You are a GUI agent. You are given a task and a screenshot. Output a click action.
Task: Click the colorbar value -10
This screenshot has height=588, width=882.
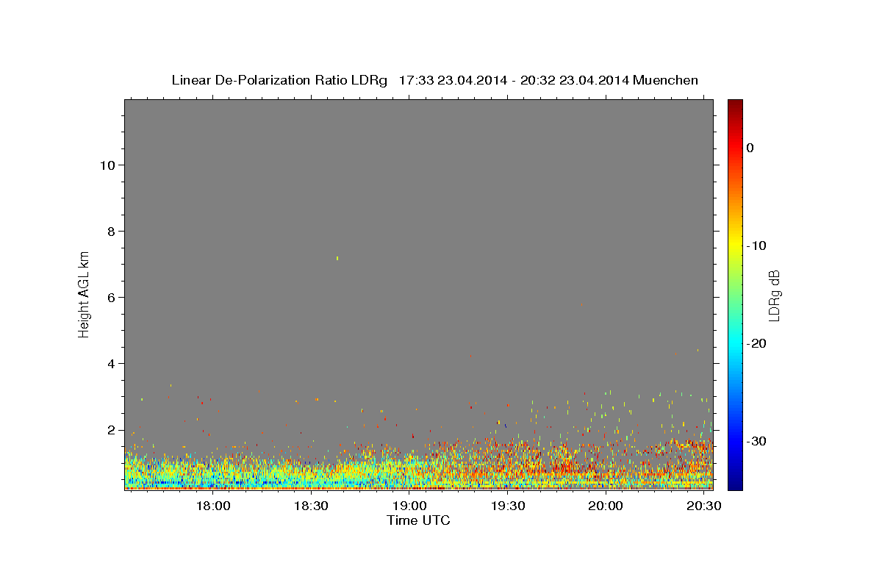[756, 245]
